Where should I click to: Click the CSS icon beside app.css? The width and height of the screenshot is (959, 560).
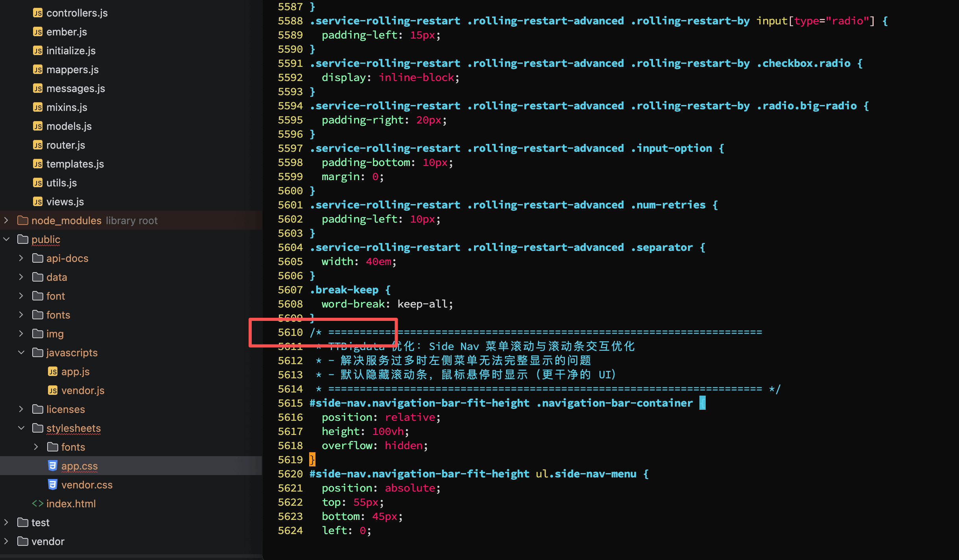[53, 466]
